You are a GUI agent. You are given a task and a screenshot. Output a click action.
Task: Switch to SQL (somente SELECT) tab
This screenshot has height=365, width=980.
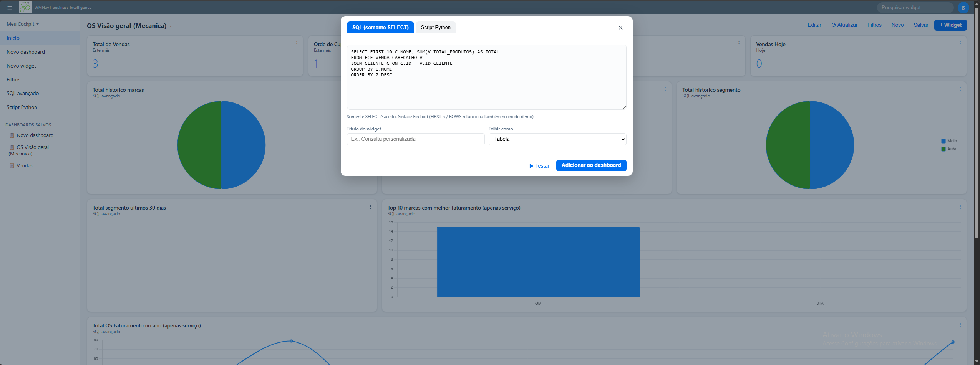coord(380,27)
